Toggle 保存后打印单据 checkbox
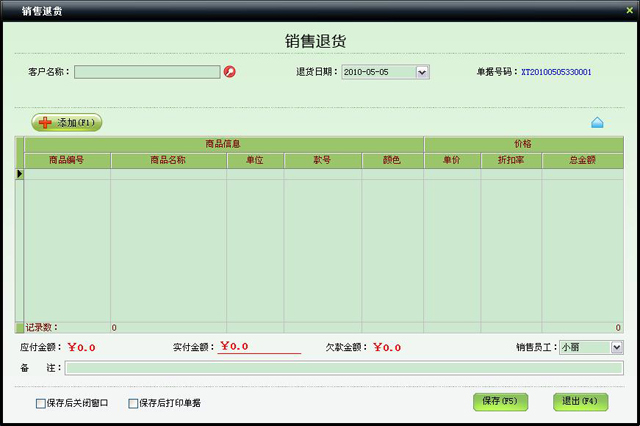The width and height of the screenshot is (640, 426). point(133,403)
